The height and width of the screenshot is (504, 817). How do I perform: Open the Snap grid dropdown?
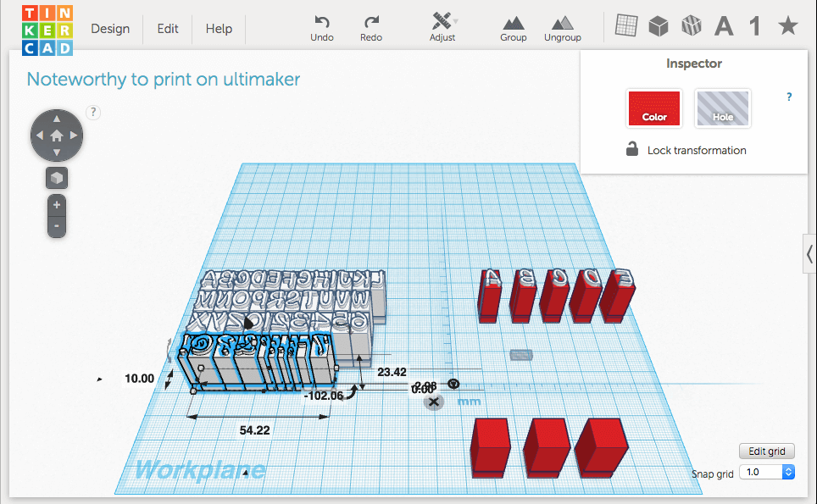tap(766, 472)
